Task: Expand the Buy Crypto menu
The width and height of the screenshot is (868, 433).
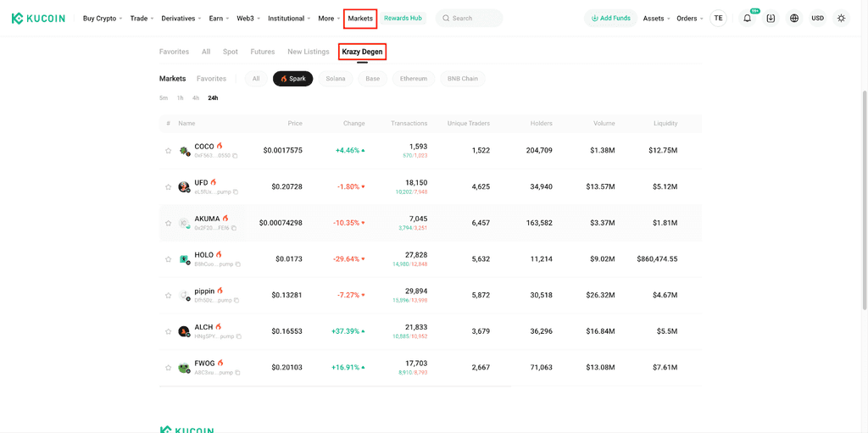Action: coord(103,19)
